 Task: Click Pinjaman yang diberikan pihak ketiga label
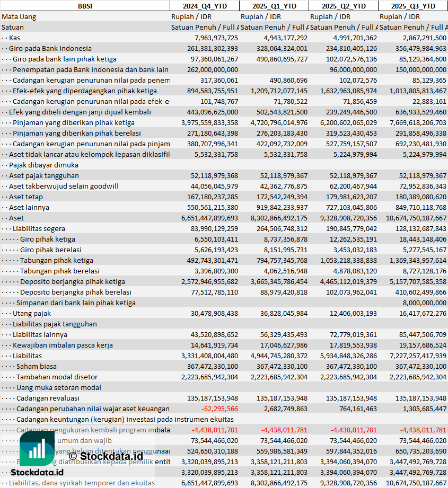[x=74, y=122]
